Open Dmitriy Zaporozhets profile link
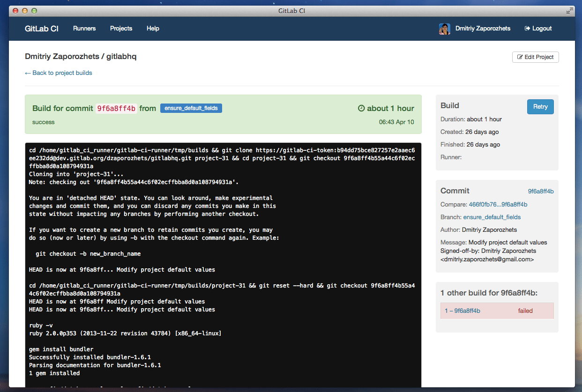The image size is (582, 392). [483, 29]
